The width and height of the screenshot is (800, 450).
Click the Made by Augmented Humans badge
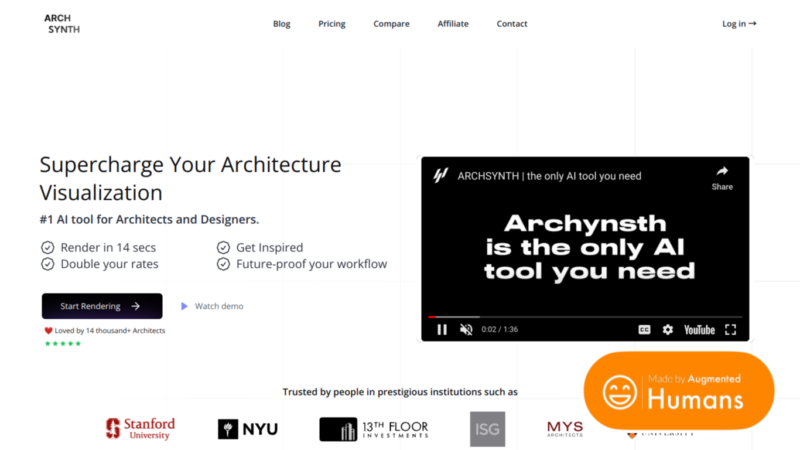pos(679,391)
